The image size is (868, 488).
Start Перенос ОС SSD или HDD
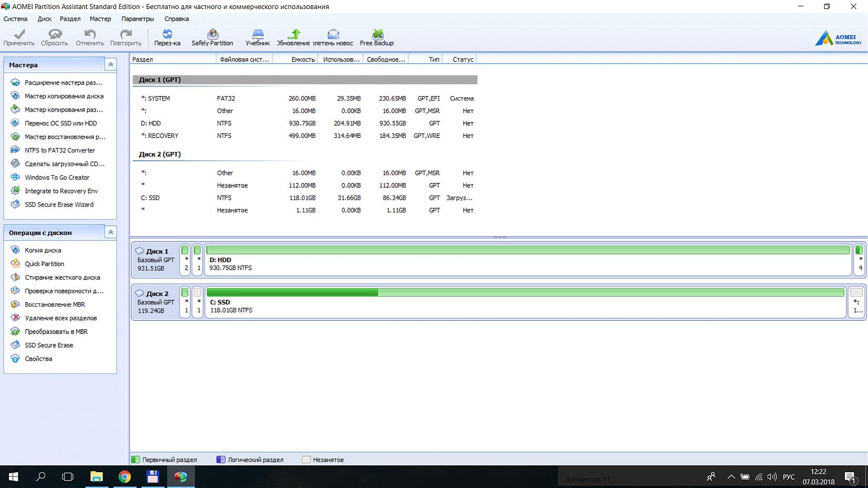[x=60, y=124]
